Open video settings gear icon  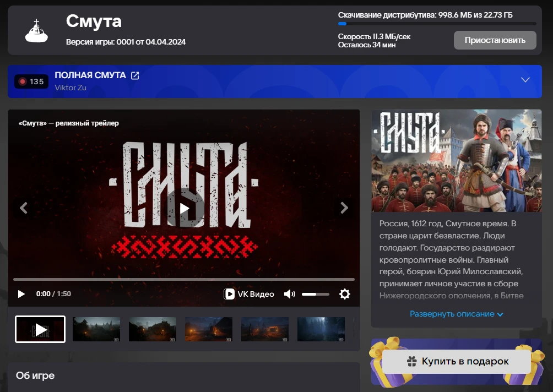[345, 294]
